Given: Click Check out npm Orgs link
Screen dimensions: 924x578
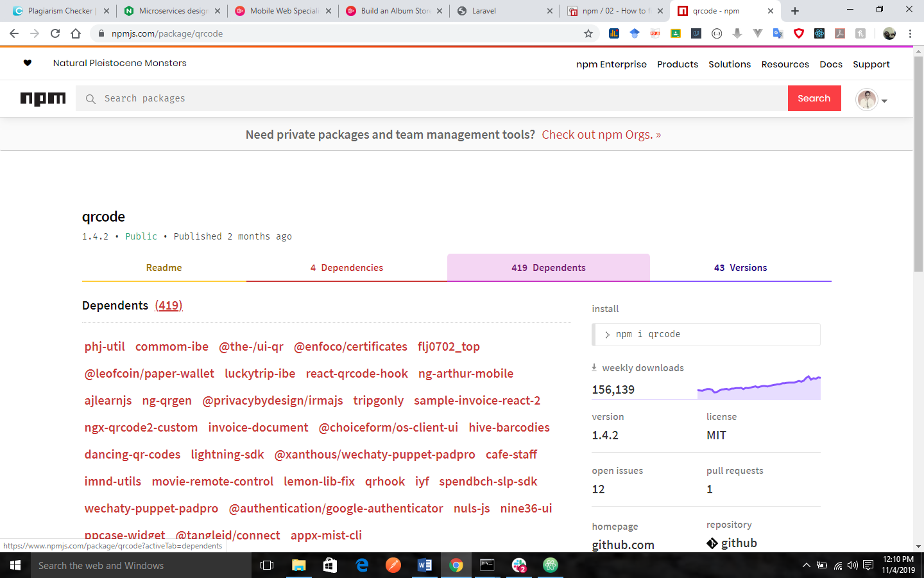Looking at the screenshot, I should point(601,135).
